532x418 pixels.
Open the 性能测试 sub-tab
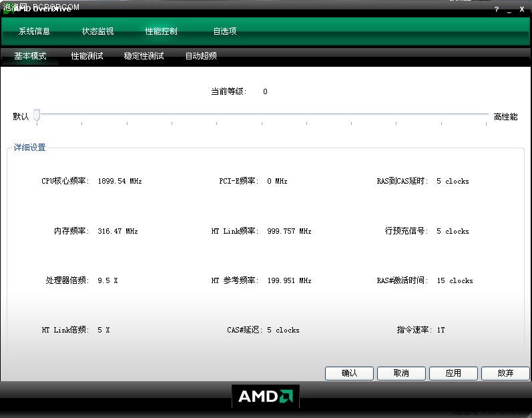87,56
